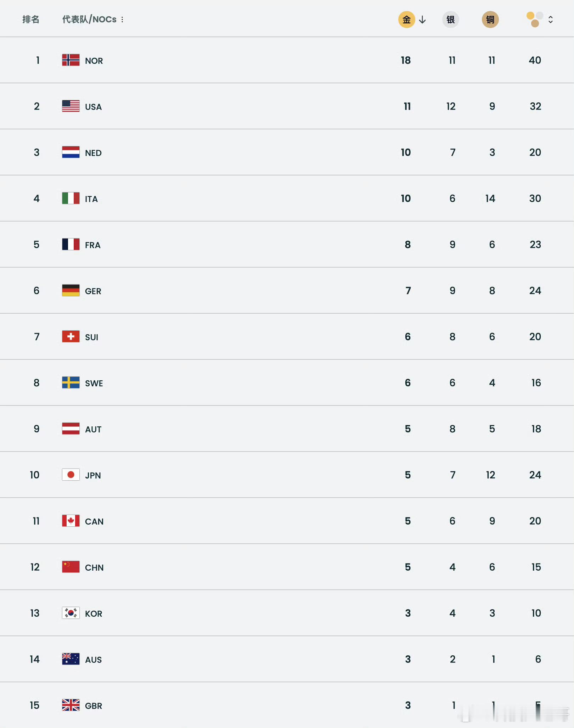Viewport: 574px width, 728px height.
Task: Open the GBR team link
Action: [x=94, y=706]
